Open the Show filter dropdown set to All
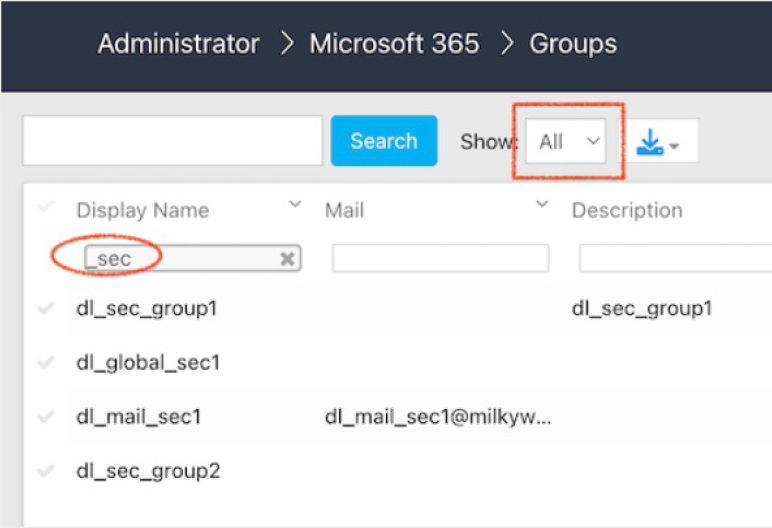Viewport: 772px width, 528px height. 565,141
